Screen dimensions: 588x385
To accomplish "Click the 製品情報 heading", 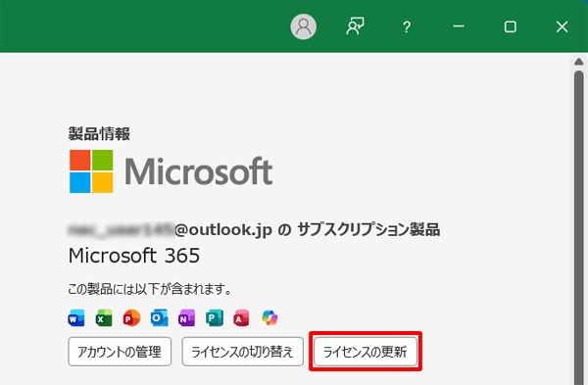I will [99, 134].
